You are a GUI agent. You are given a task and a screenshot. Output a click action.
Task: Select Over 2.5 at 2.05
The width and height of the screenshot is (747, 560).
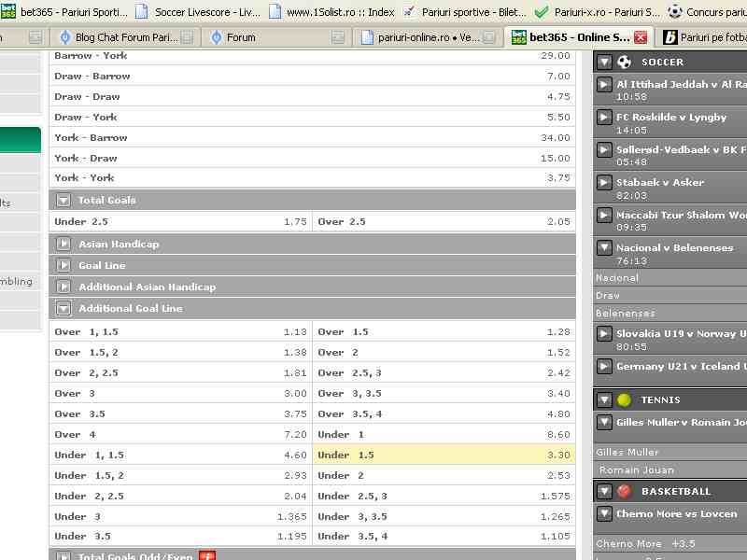coord(444,221)
